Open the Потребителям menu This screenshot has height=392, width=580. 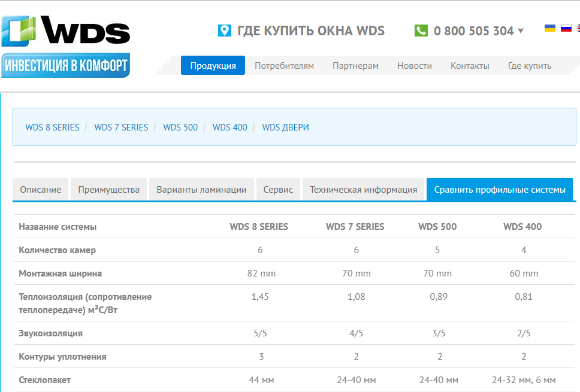point(284,65)
